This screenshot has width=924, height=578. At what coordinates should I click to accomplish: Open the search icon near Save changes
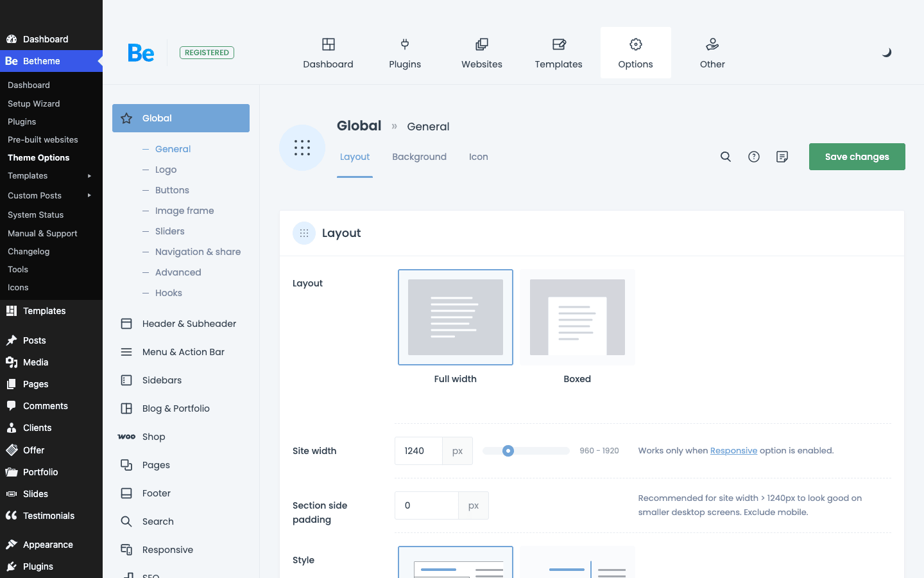click(726, 157)
